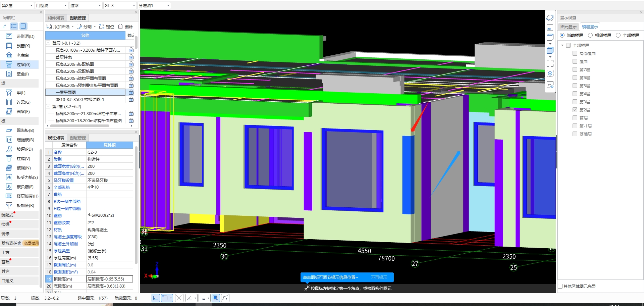The height and width of the screenshot is (306, 644).
Task: Click the 删除 delete button
Action: 125,27
